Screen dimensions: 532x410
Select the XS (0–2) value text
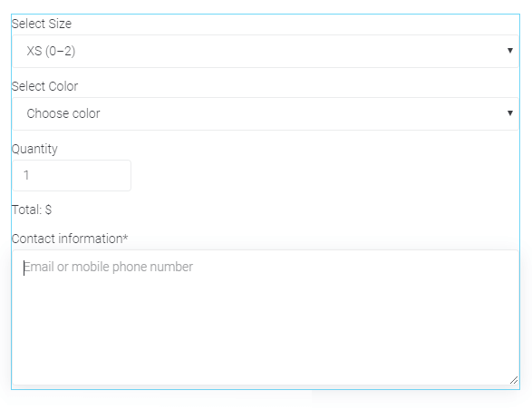(x=52, y=52)
